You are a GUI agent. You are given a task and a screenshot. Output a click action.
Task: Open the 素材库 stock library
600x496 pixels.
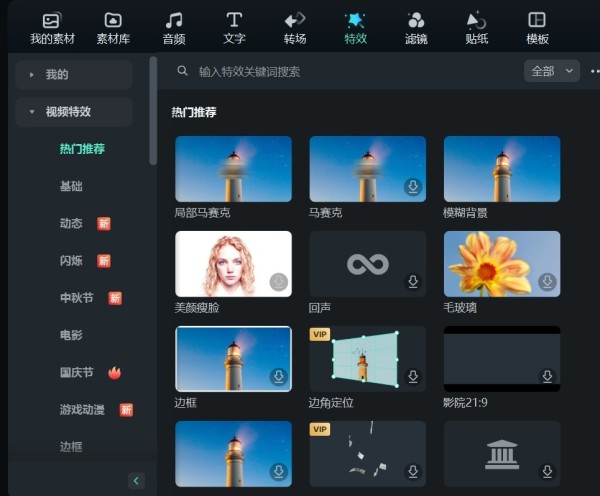point(113,29)
